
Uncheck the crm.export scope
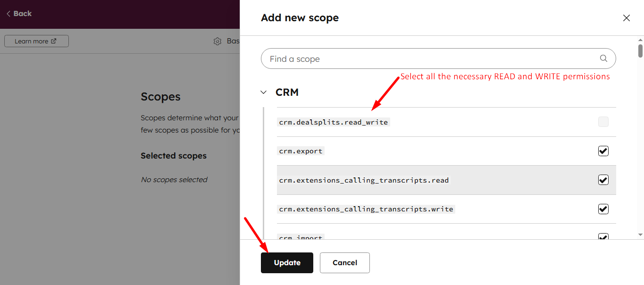click(603, 151)
